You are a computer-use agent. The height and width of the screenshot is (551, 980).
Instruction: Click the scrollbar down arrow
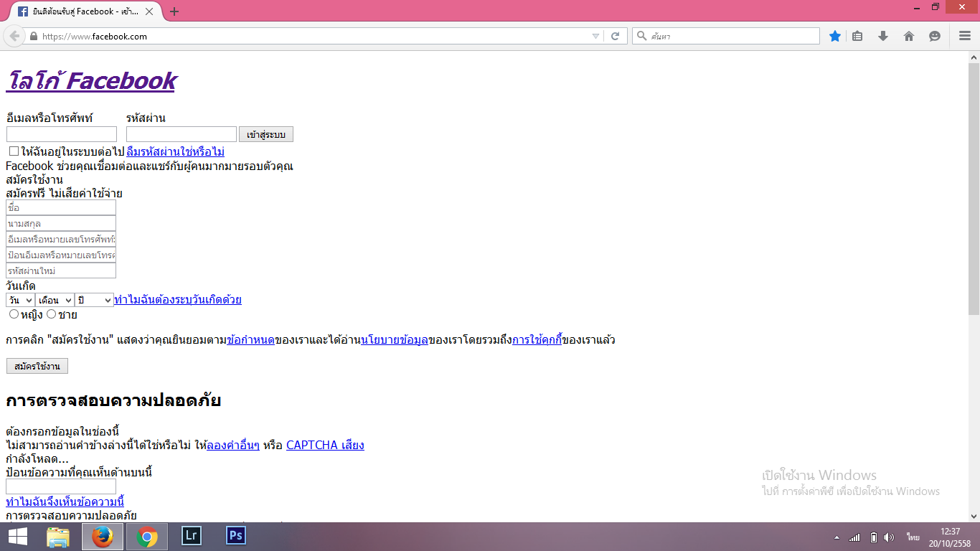974,516
